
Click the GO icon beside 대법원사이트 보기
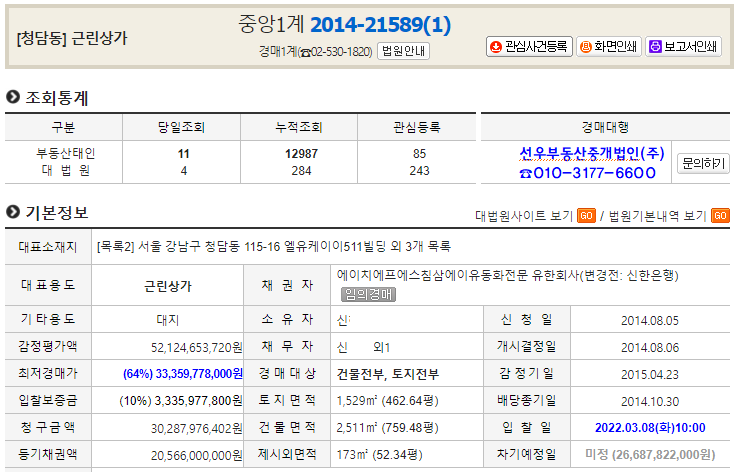(586, 215)
